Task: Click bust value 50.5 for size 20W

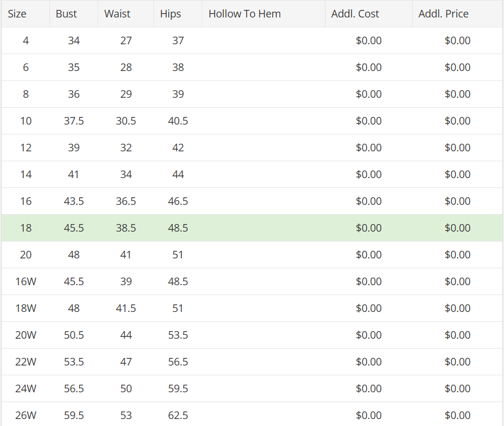Action: 74,335
